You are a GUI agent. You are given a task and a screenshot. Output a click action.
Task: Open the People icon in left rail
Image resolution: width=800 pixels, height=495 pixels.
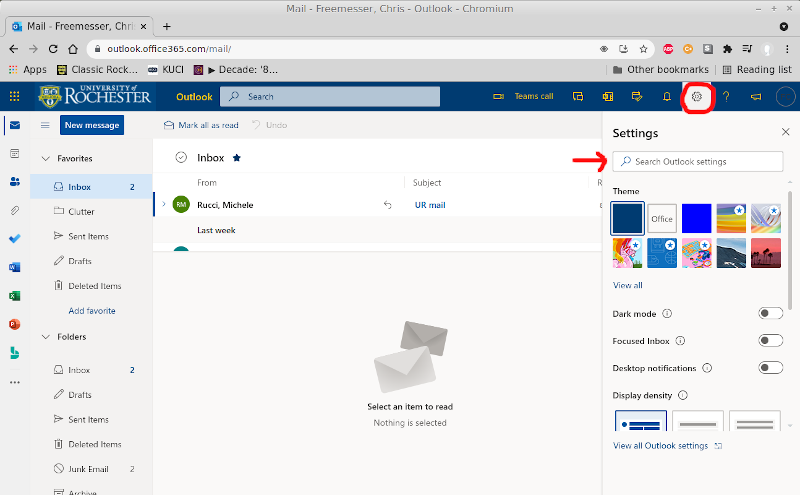coord(14,181)
